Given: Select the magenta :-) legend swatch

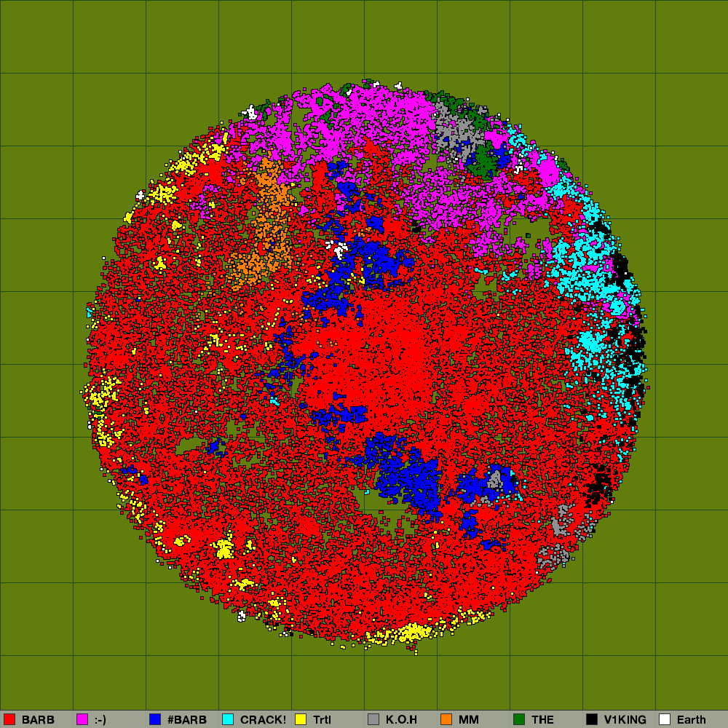Looking at the screenshot, I should click(82, 719).
